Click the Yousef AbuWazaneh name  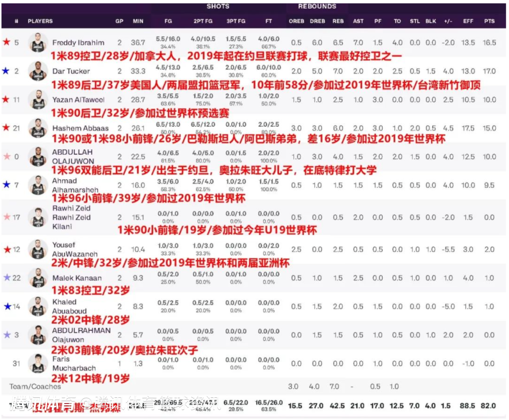[75, 250]
